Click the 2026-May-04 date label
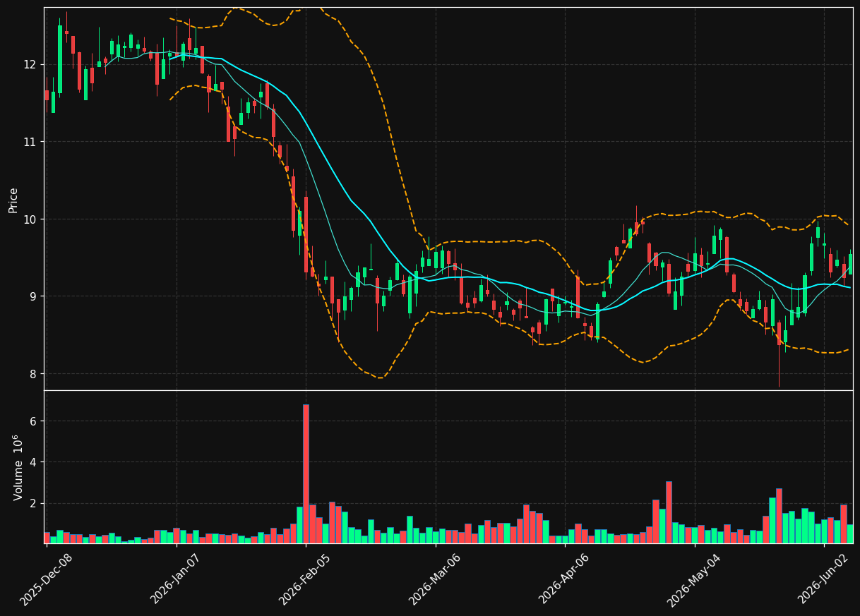 point(694,579)
